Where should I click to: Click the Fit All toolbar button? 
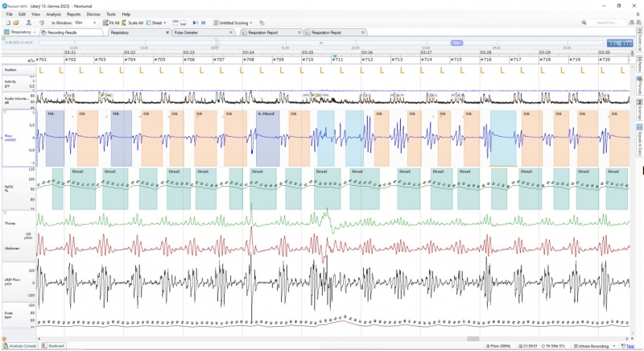111,23
